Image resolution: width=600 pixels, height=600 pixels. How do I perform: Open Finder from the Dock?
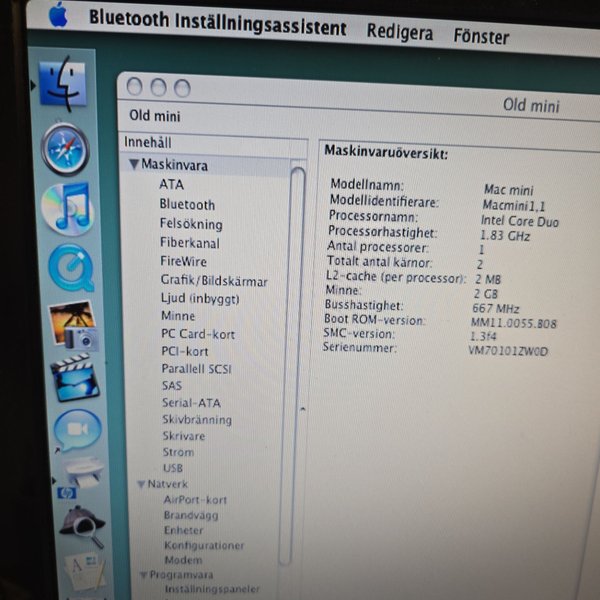point(64,84)
